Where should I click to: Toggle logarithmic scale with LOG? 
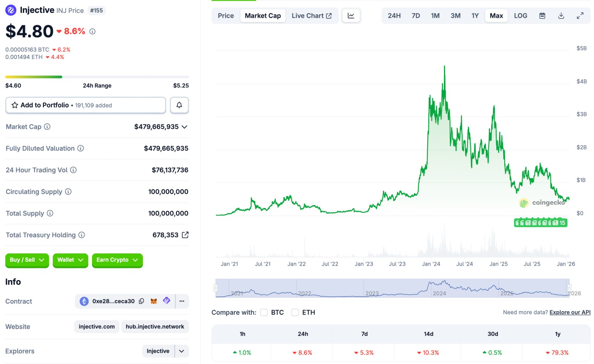click(520, 16)
